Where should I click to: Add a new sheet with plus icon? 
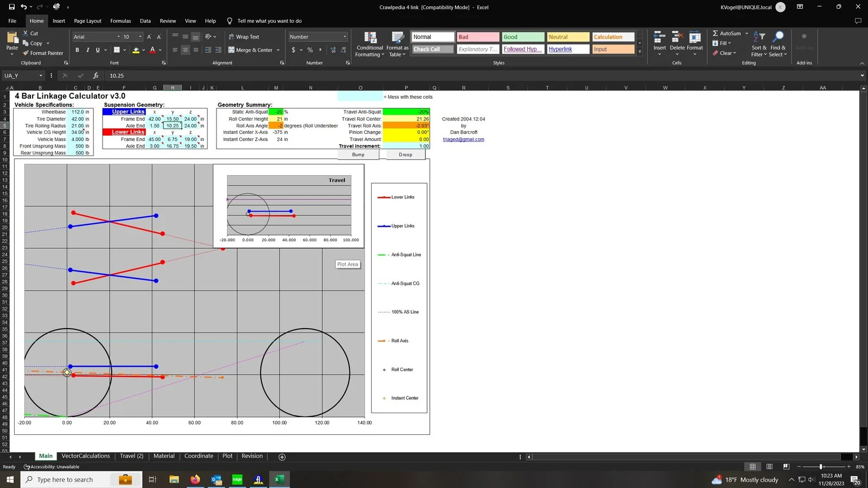[282, 457]
